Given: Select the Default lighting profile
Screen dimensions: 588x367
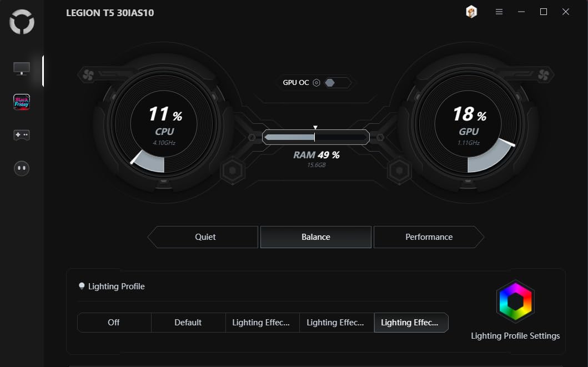Looking at the screenshot, I should click(x=188, y=323).
